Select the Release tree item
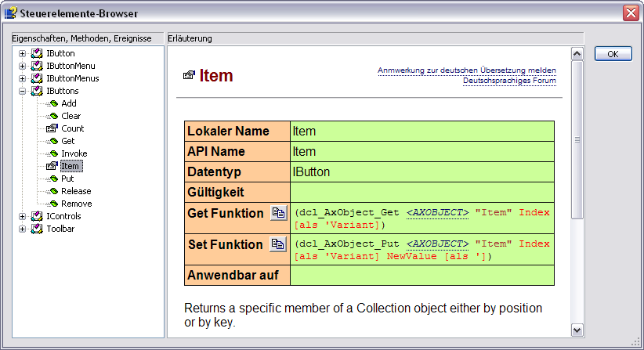 pos(76,191)
